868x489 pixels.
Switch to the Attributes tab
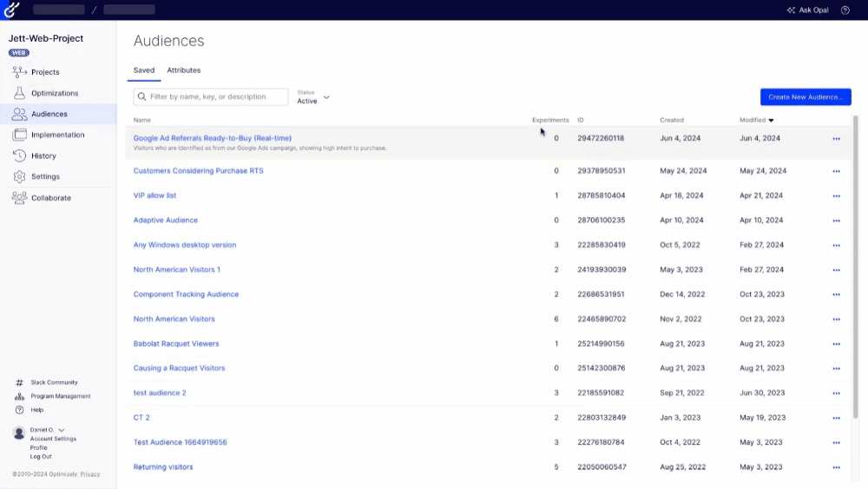(x=183, y=70)
